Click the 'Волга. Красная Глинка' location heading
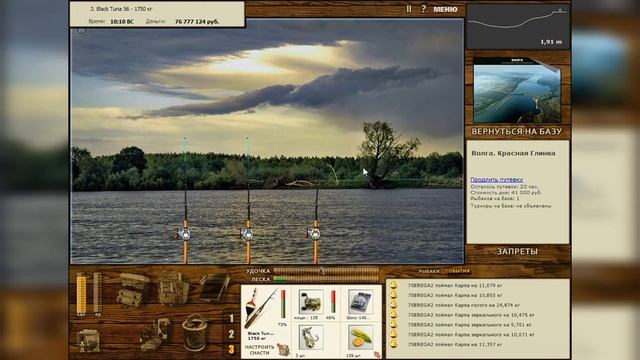The width and height of the screenshot is (640, 360). (x=513, y=153)
